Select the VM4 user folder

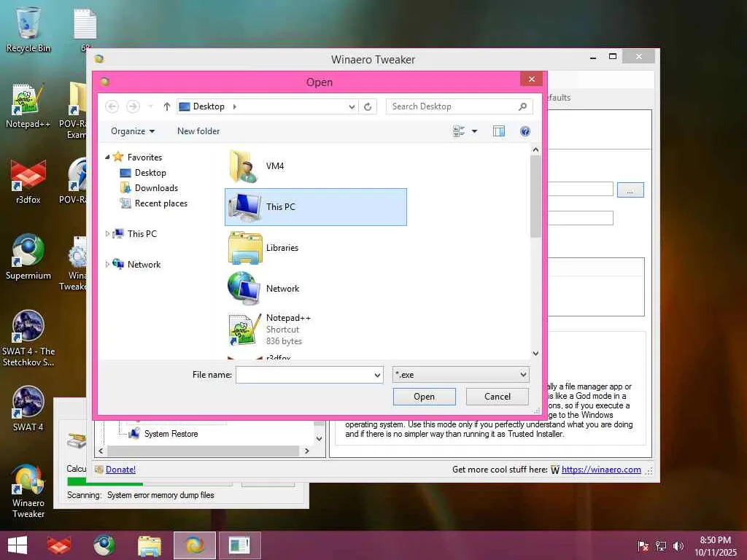[x=315, y=166]
